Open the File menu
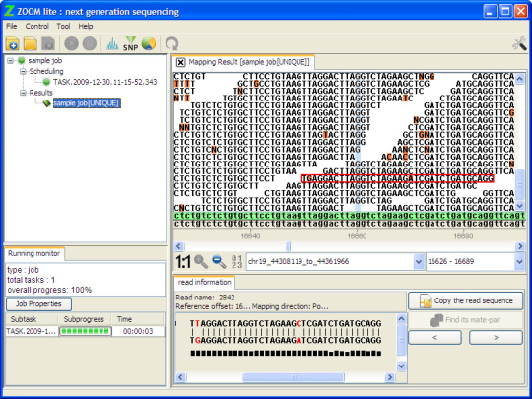This screenshot has height=399, width=532. (x=11, y=27)
